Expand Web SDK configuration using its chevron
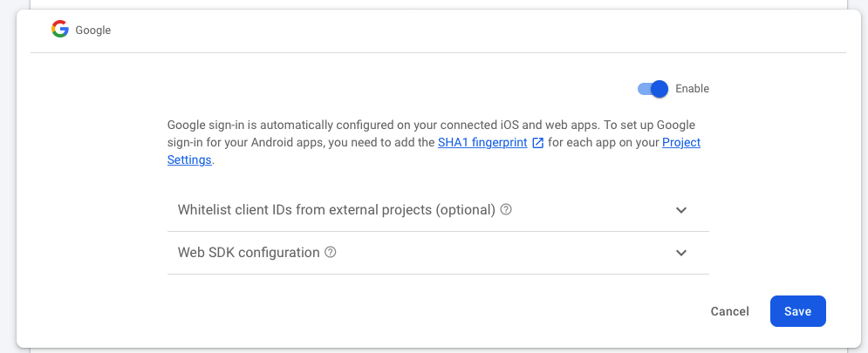The width and height of the screenshot is (868, 353). click(681, 253)
